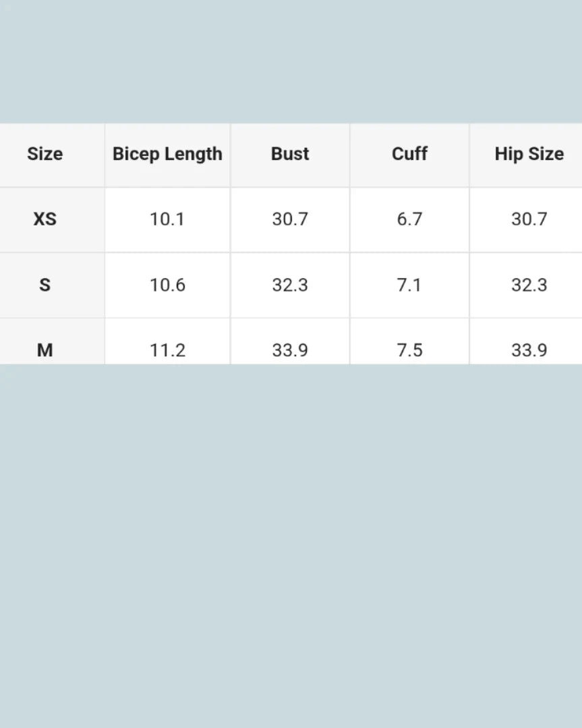Click M hip size value 33.9

[529, 349]
